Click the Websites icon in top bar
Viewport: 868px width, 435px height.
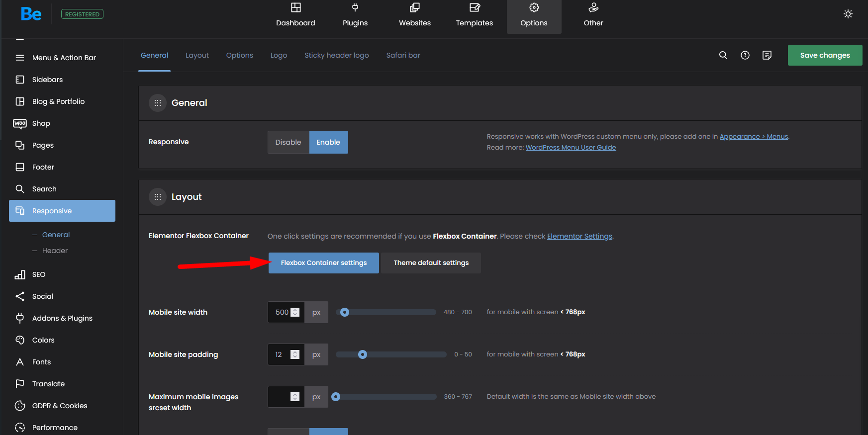click(415, 7)
